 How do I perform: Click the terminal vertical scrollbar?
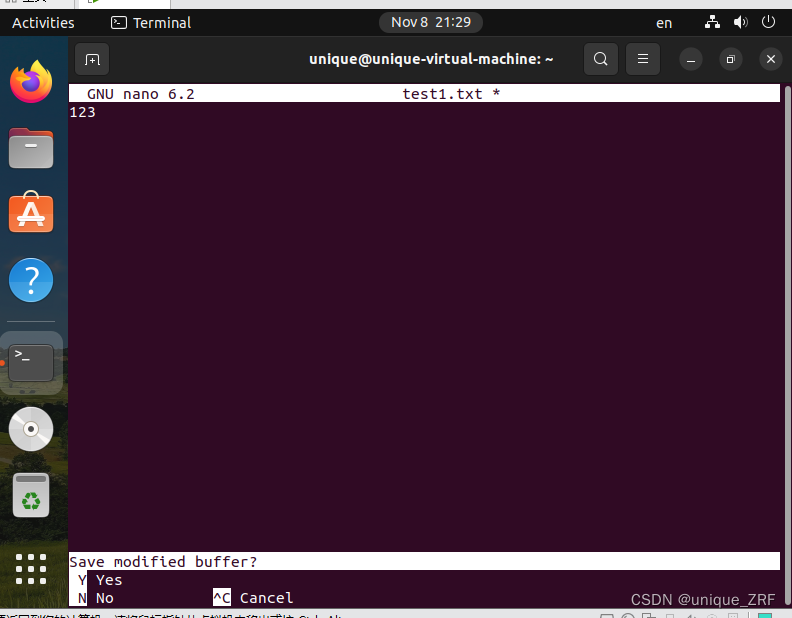(787, 343)
